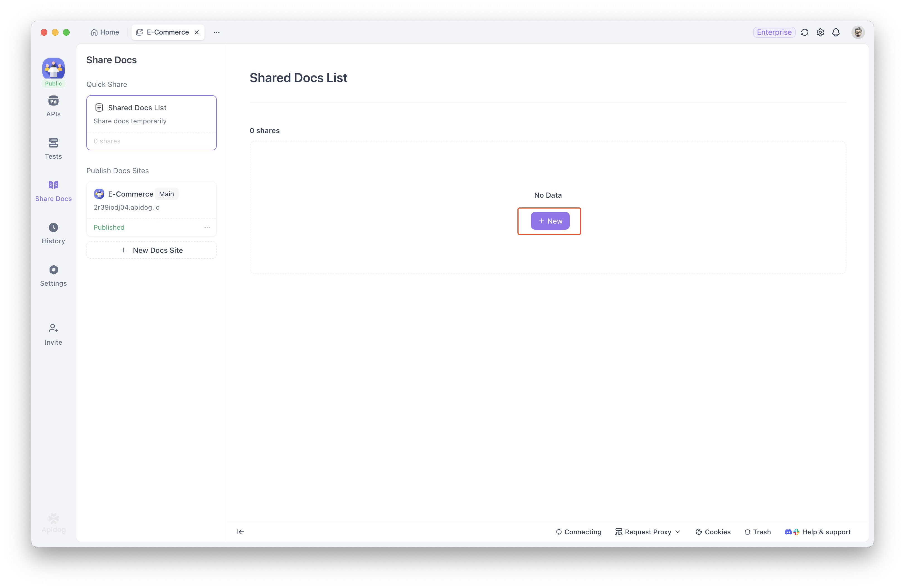Collapse the side panel with arrow icon

[x=240, y=532]
